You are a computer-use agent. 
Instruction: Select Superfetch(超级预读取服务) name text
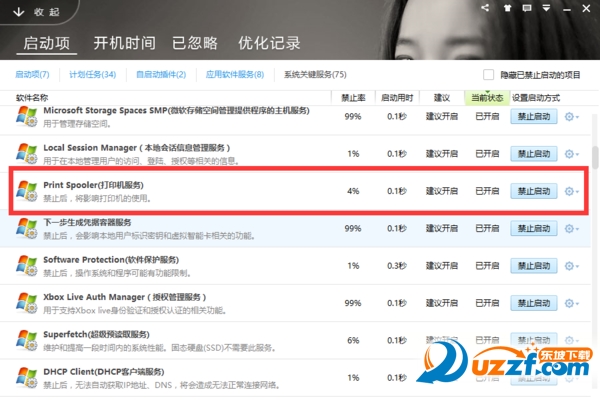[x=96, y=335]
